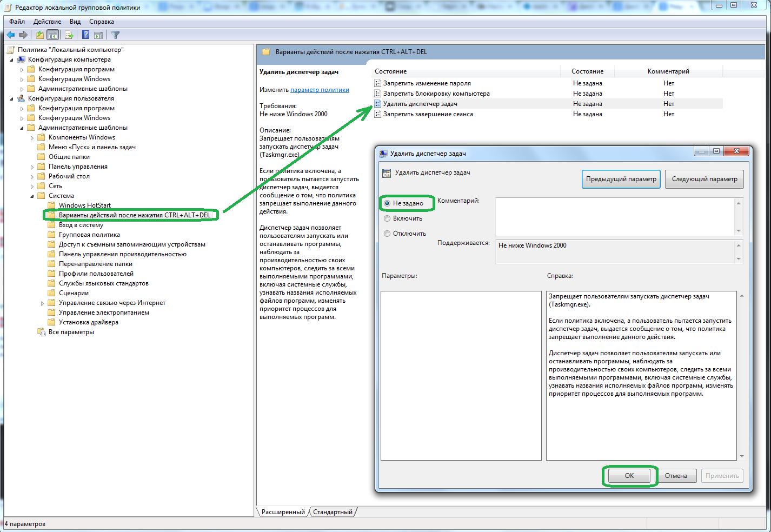Click inside the 'Комментарий' text box
The height and width of the screenshot is (532, 771).
pos(615,216)
